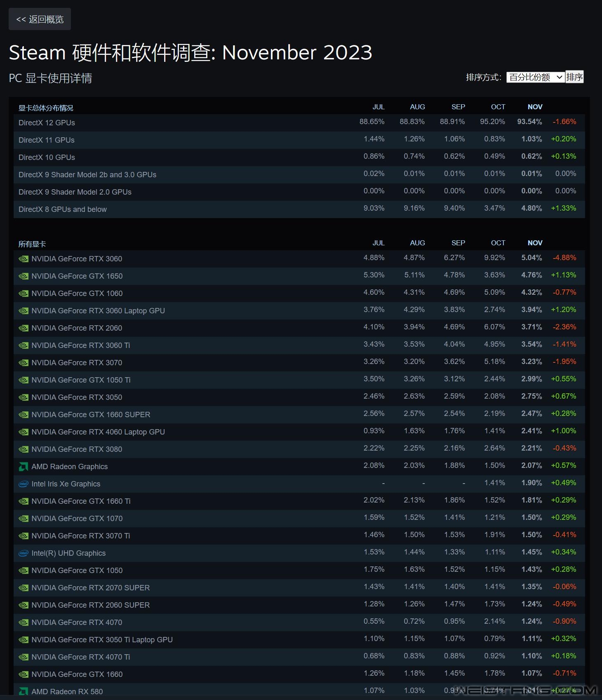The height and width of the screenshot is (700, 602).
Task: Select the DirectX 10 GPUs row label
Action: pyautogui.click(x=47, y=157)
